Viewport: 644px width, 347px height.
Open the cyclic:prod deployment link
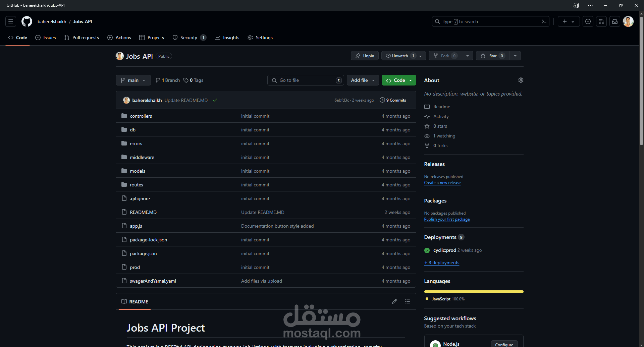(445, 250)
